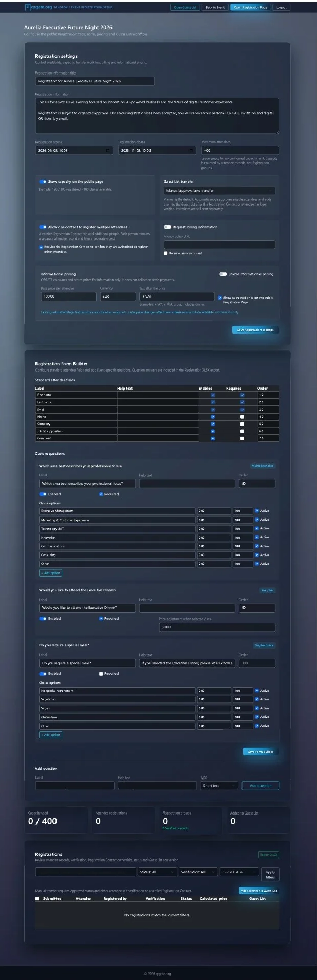
Task: Uncheck Require Registration Contact authorization confirmation
Action: (41, 247)
